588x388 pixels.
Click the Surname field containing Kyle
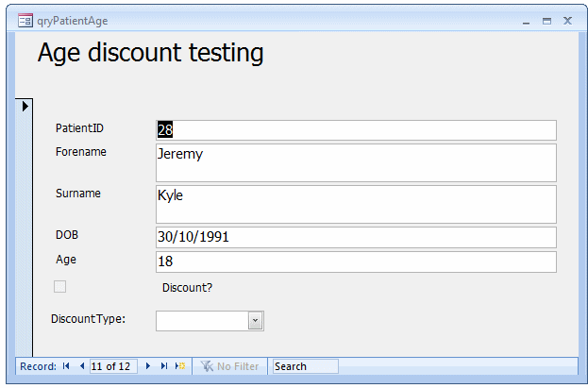356,204
